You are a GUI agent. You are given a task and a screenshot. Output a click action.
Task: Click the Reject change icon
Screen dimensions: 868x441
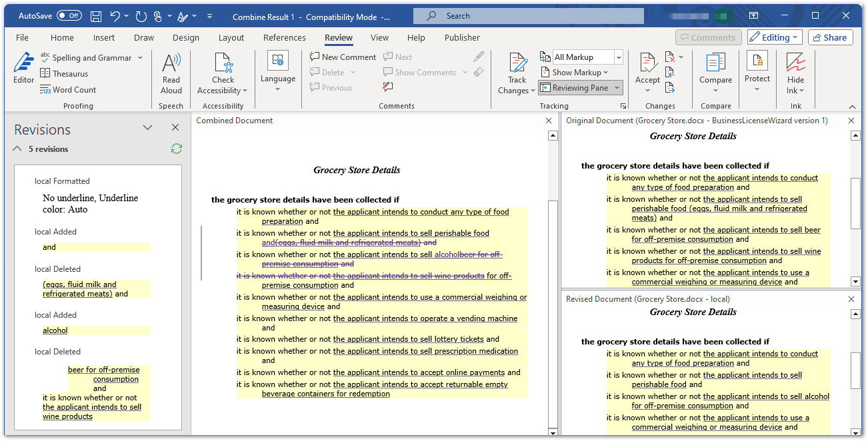pos(670,57)
